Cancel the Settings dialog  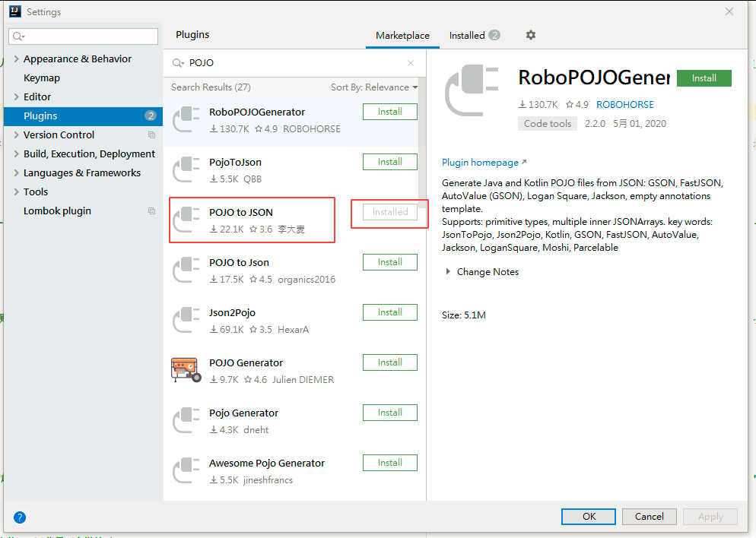[649, 516]
